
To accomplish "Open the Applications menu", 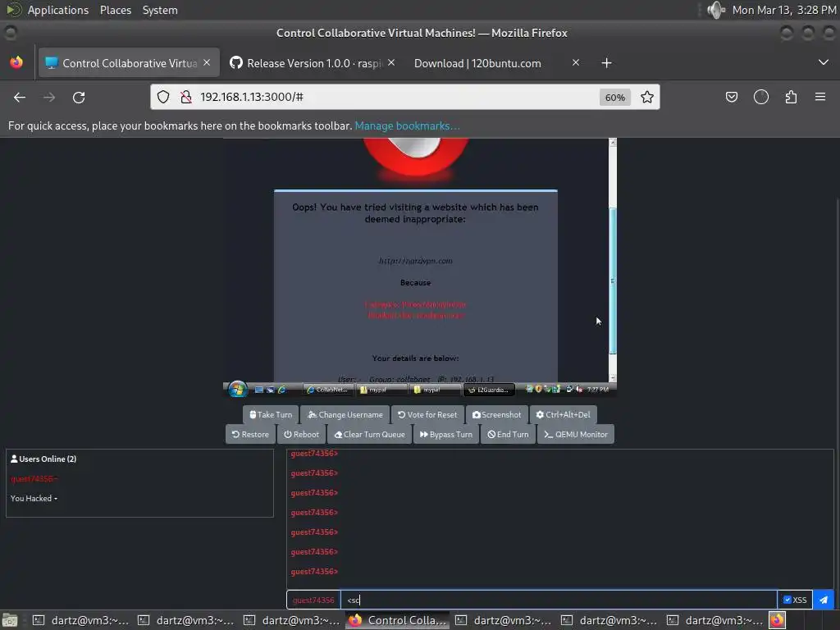I will pyautogui.click(x=58, y=10).
